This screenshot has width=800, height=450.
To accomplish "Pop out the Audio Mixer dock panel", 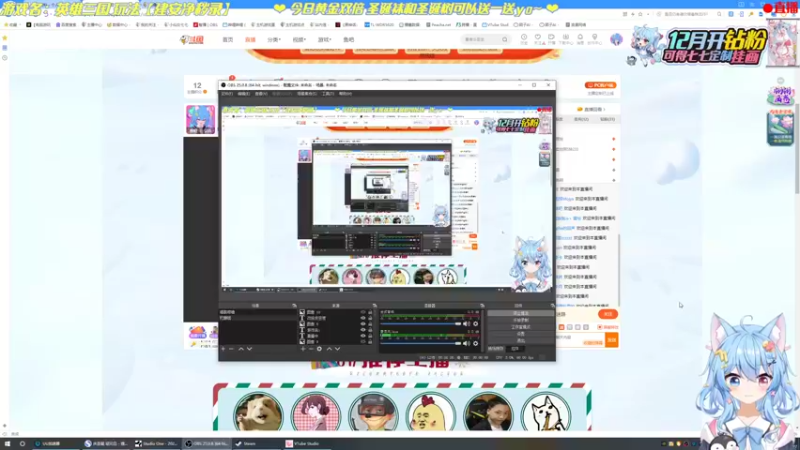I will pyautogui.click(x=482, y=305).
